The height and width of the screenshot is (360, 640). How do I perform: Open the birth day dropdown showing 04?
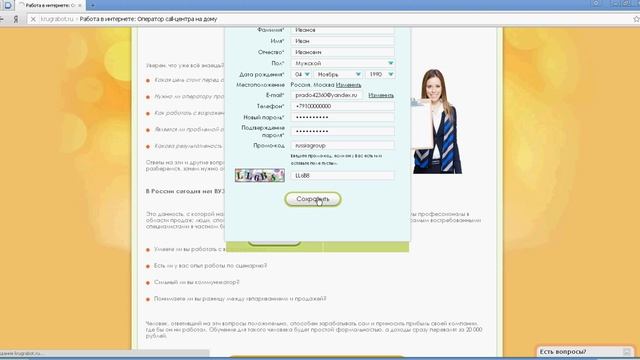pyautogui.click(x=301, y=74)
